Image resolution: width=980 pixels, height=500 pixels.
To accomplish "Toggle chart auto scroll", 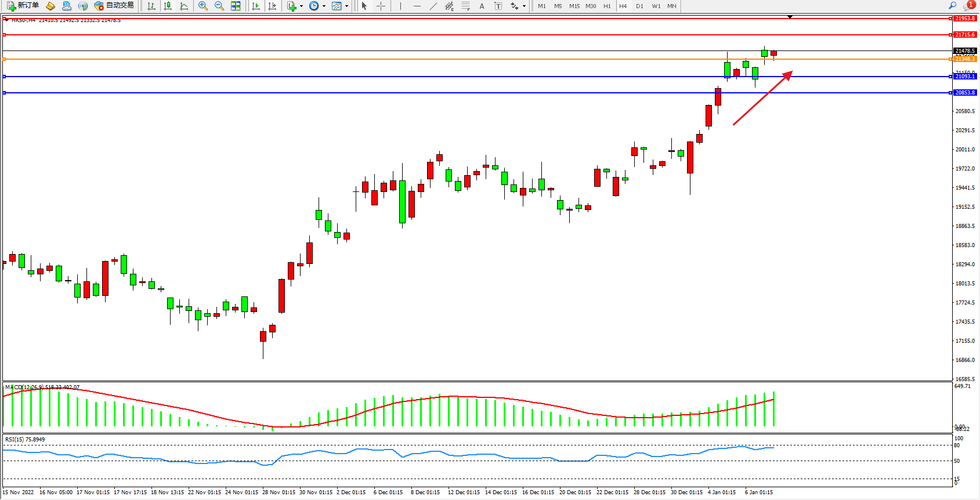I will point(256,6).
